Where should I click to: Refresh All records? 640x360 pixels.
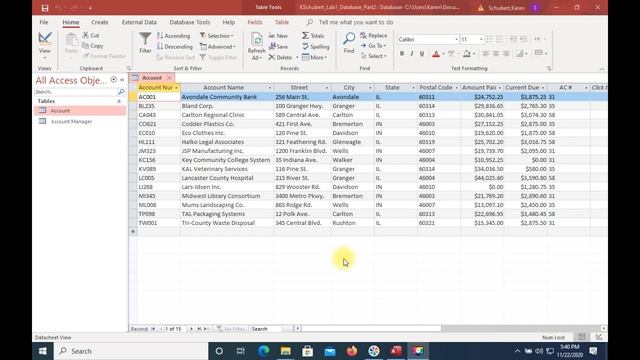[x=256, y=46]
